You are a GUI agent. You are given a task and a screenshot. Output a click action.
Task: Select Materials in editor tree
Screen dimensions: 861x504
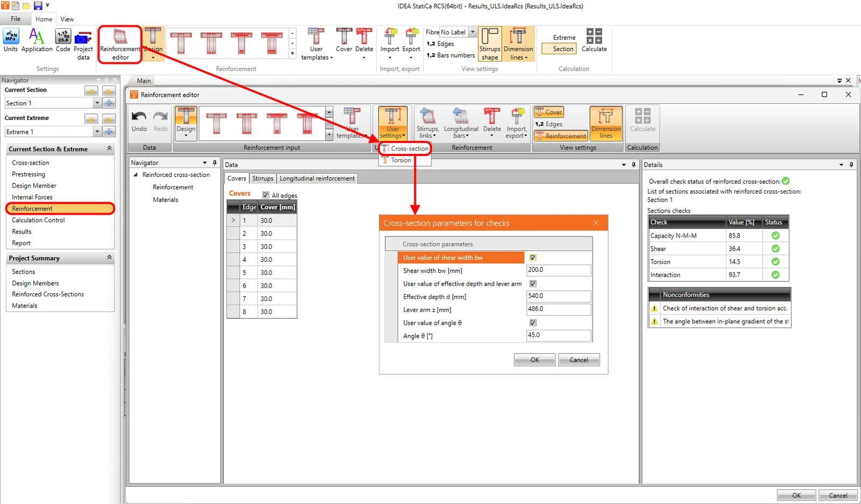[x=165, y=200]
